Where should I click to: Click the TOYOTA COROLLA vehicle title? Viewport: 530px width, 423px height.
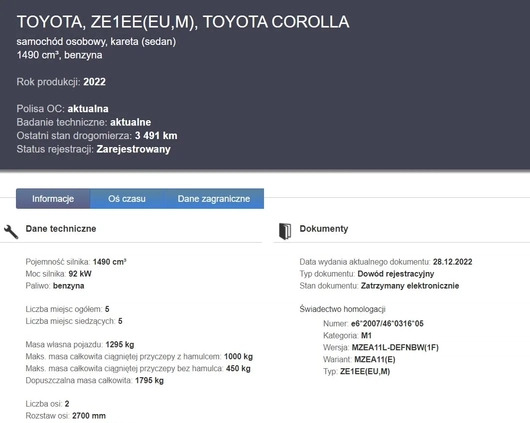(183, 22)
